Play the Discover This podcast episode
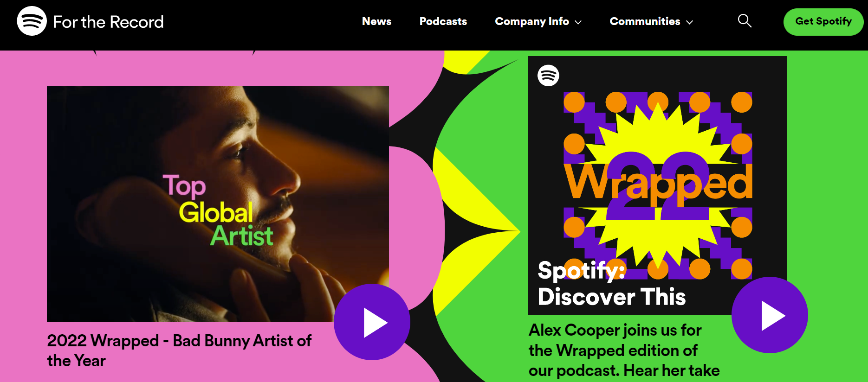Screen dimensions: 868x382 pyautogui.click(x=770, y=315)
